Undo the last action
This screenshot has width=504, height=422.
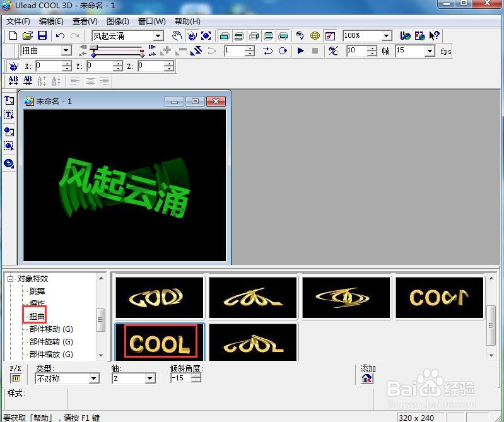click(x=60, y=36)
